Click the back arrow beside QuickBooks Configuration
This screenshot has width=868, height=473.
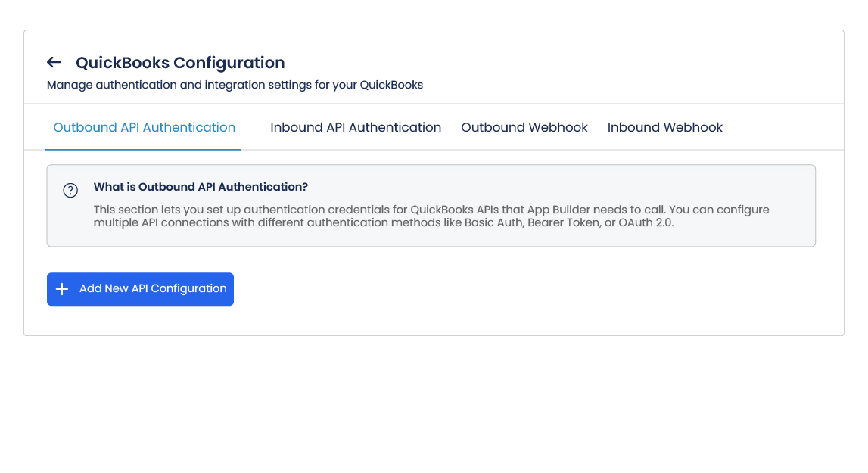[54, 62]
